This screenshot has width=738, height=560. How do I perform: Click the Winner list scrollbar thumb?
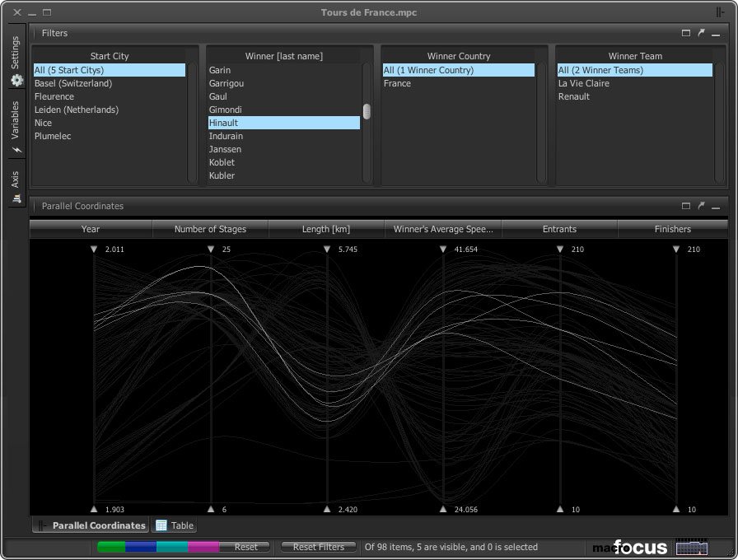pyautogui.click(x=367, y=111)
